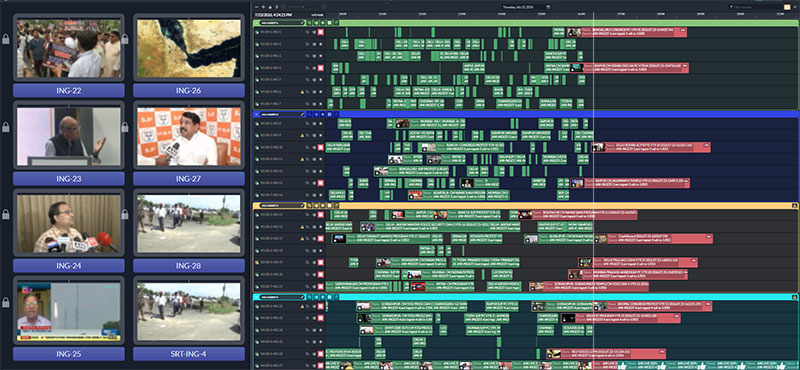Click the first action icon in cyan group header
800x370 pixels.
pos(309,297)
